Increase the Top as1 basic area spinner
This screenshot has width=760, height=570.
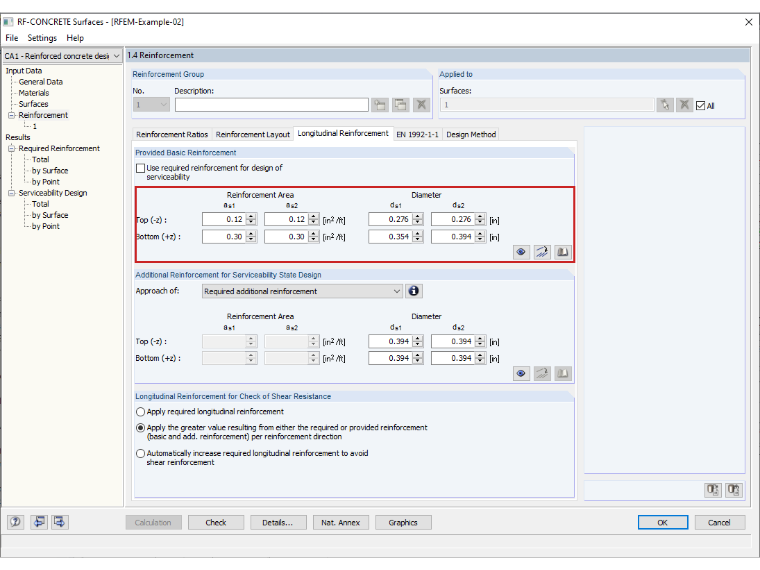251,216
